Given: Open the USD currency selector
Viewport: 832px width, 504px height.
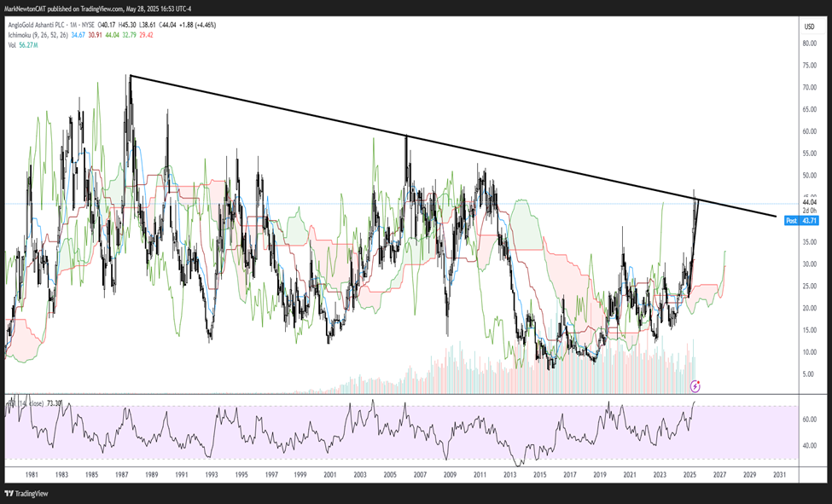Looking at the screenshot, I should pos(808,26).
